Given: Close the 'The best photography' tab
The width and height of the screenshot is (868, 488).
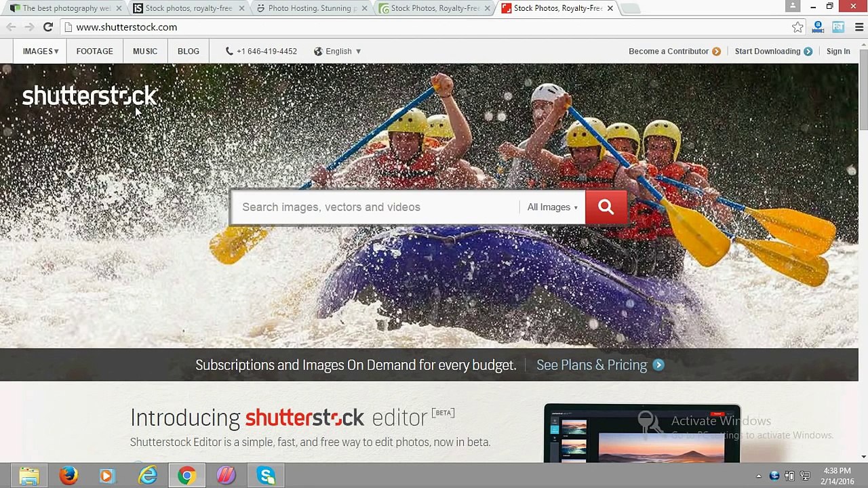Looking at the screenshot, I should 119,8.
